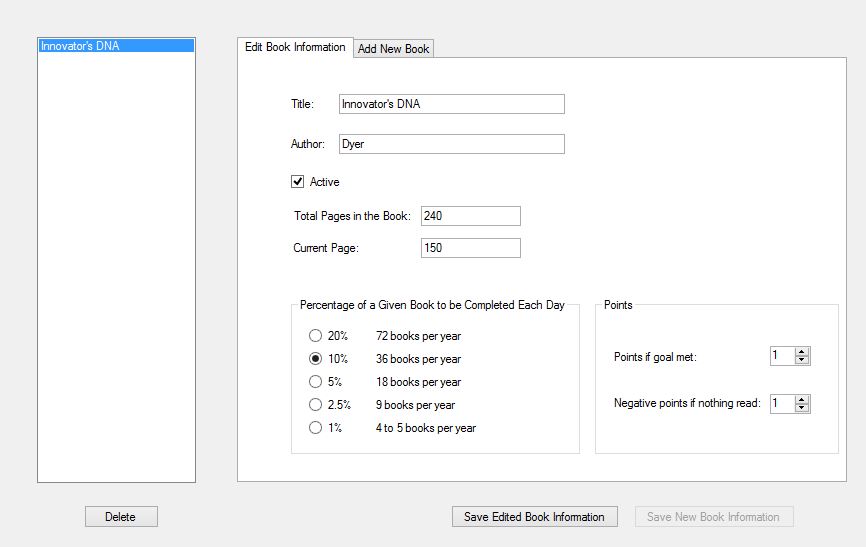Select the 20% daily completion option

click(x=315, y=336)
